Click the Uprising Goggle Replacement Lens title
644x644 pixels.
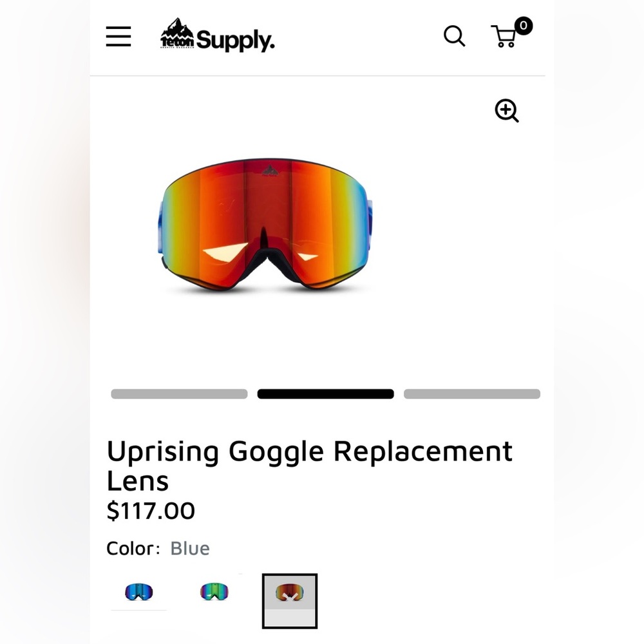[x=310, y=465]
